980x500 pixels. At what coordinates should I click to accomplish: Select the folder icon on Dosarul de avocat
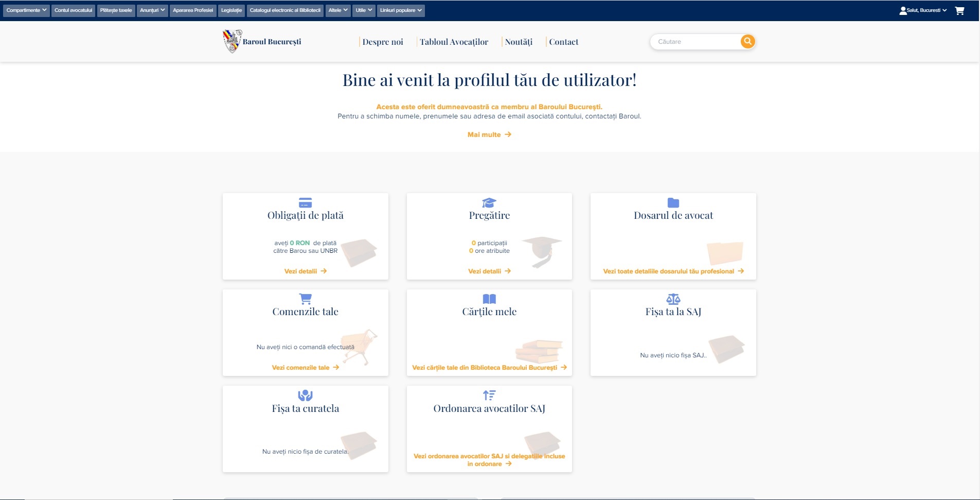pos(673,202)
